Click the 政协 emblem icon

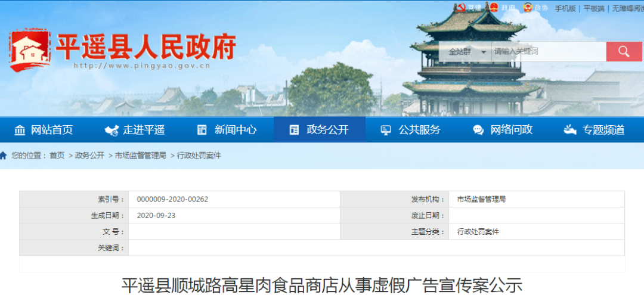(527, 8)
